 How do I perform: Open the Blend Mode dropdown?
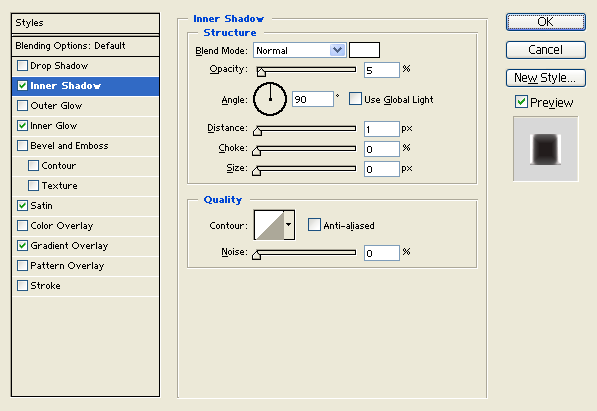(x=300, y=50)
